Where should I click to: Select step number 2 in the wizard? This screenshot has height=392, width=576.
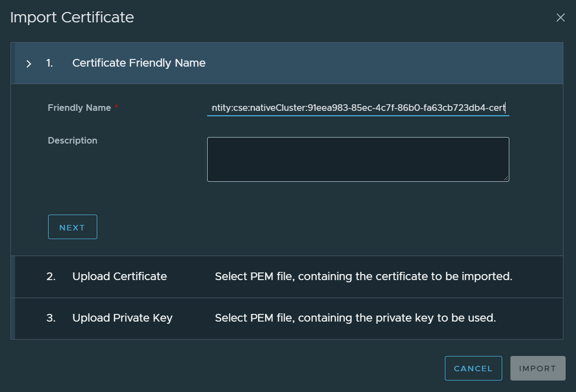51,276
